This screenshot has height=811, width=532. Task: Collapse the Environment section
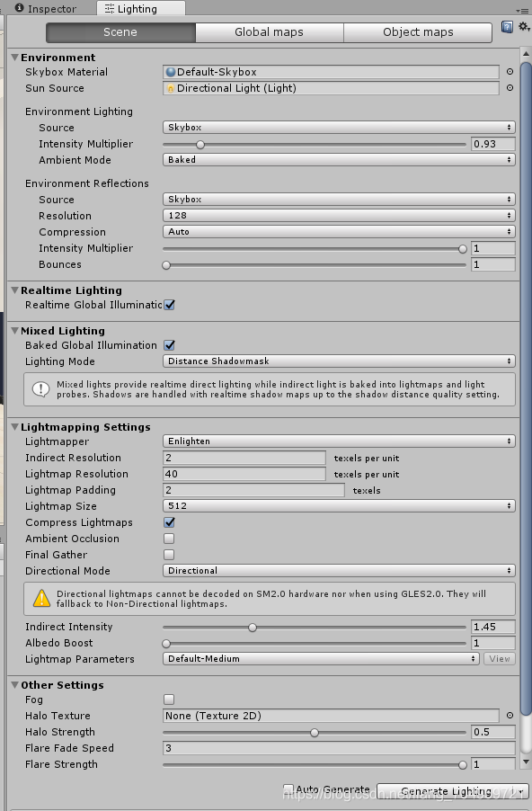15,58
